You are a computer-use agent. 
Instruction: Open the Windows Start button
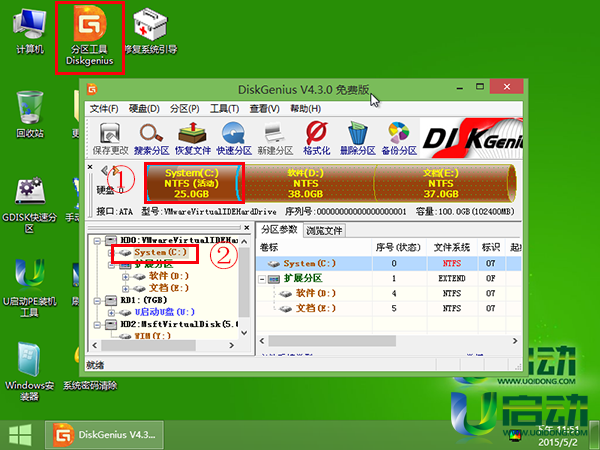(x=20, y=435)
